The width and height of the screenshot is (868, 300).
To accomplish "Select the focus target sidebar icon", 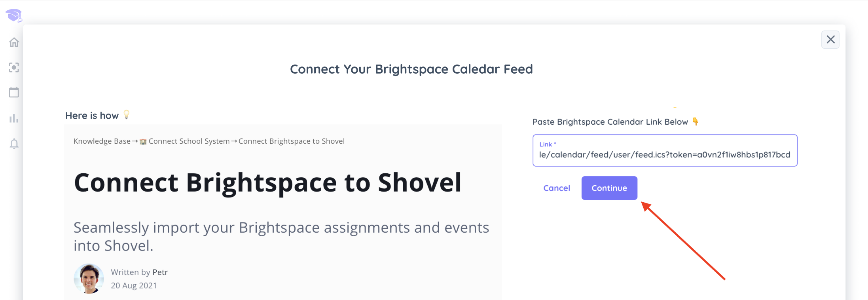I will pyautogui.click(x=14, y=68).
